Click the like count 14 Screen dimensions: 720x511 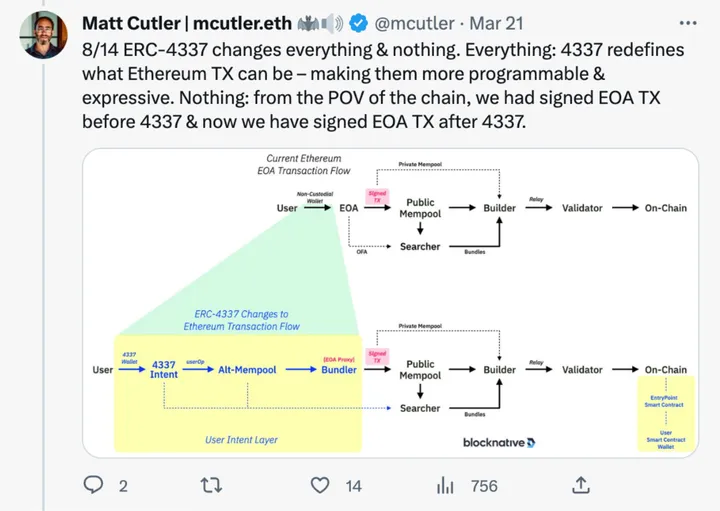(353, 486)
